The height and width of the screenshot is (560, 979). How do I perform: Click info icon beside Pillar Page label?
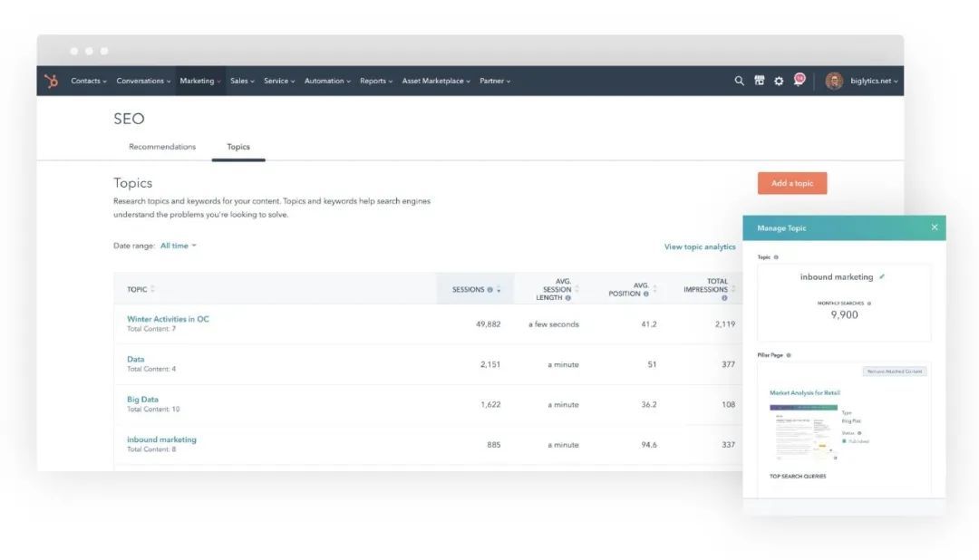[789, 355]
